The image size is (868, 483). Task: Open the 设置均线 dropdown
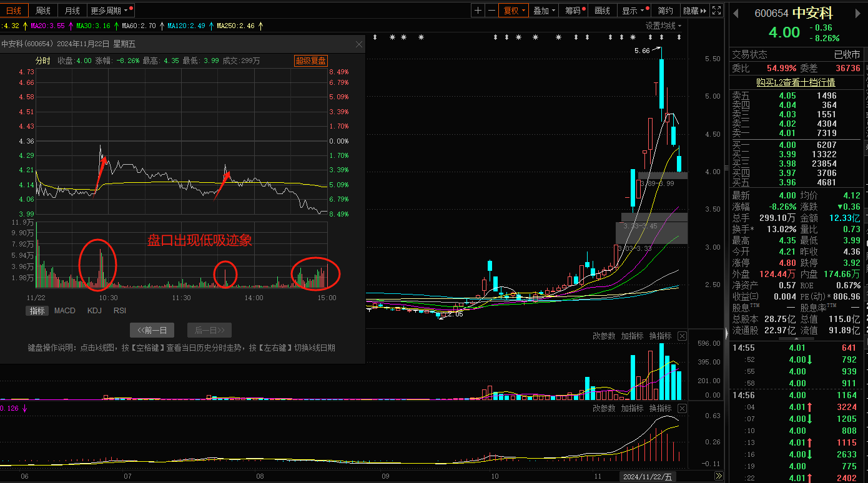(x=663, y=26)
